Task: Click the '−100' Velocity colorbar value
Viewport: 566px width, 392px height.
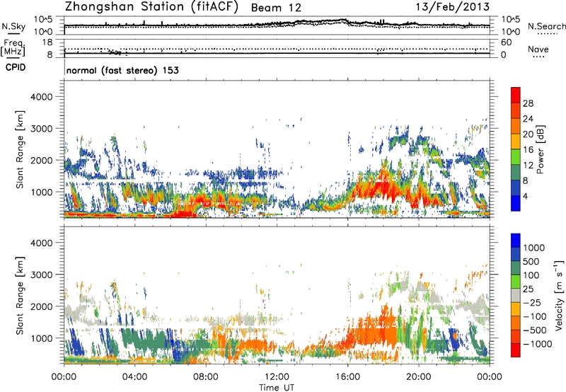Action: 534,316
